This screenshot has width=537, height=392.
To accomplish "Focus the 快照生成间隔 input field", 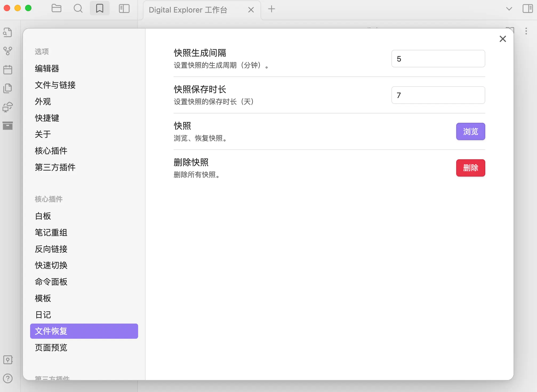I will tap(438, 59).
